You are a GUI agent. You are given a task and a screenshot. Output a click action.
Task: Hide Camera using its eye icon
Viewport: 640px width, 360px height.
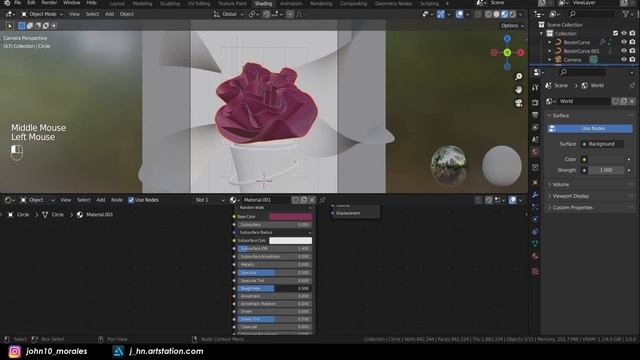point(624,60)
